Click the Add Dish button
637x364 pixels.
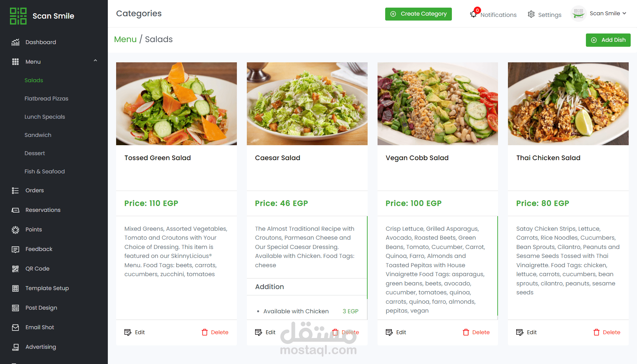[608, 40]
